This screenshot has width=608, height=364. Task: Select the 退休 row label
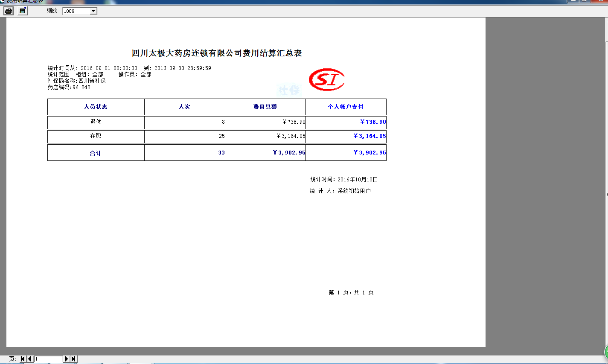pos(96,122)
